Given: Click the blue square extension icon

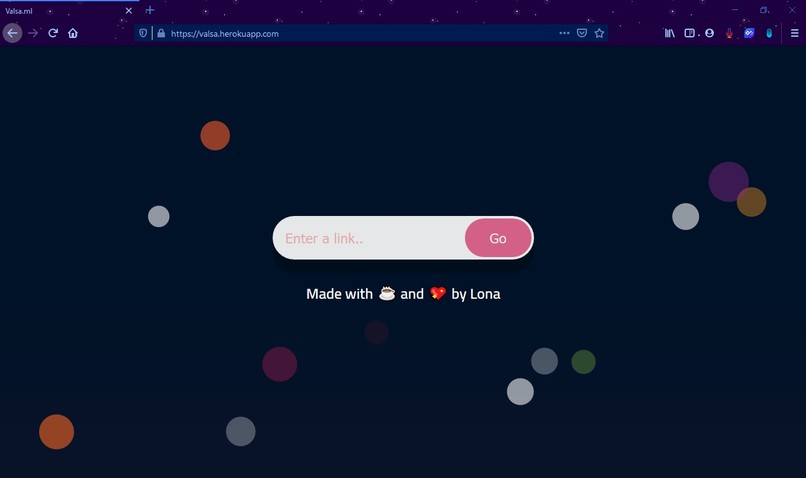Looking at the screenshot, I should pos(749,33).
